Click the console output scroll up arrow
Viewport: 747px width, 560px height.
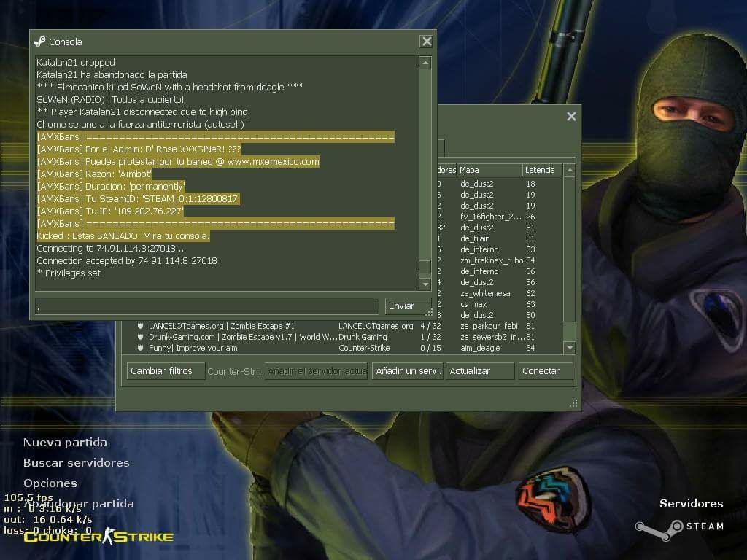coord(425,63)
